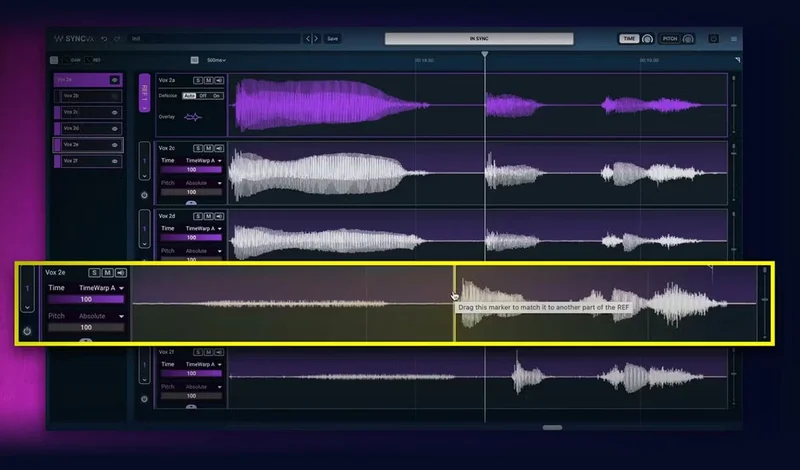Select the REF source option
Image resolution: width=800 pixels, height=470 pixels.
coord(94,60)
